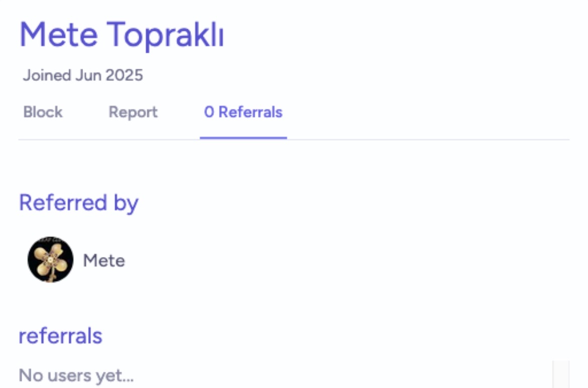This screenshot has width=588, height=388.
Task: Click the Mete Topraklı profile name heading
Action: [x=122, y=35]
